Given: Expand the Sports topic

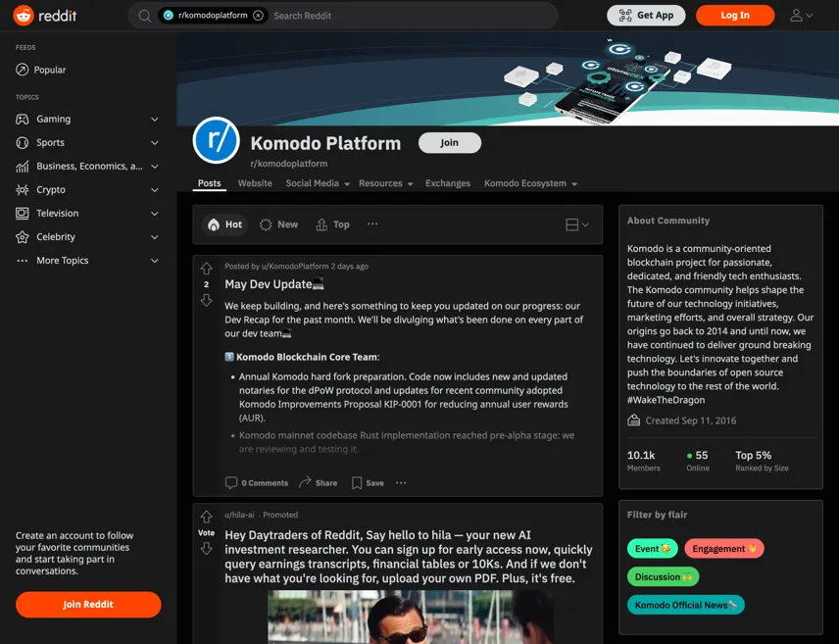Looking at the screenshot, I should click(155, 142).
